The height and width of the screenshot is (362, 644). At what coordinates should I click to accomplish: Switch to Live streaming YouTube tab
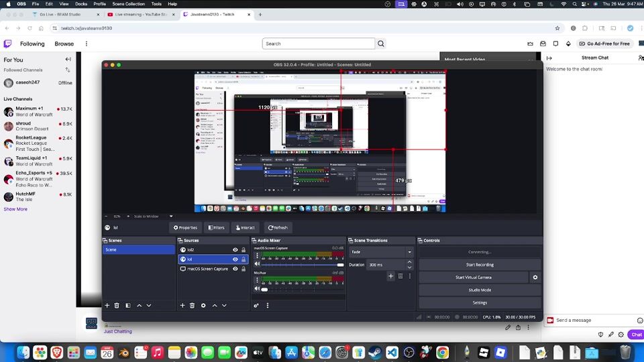[x=140, y=14]
